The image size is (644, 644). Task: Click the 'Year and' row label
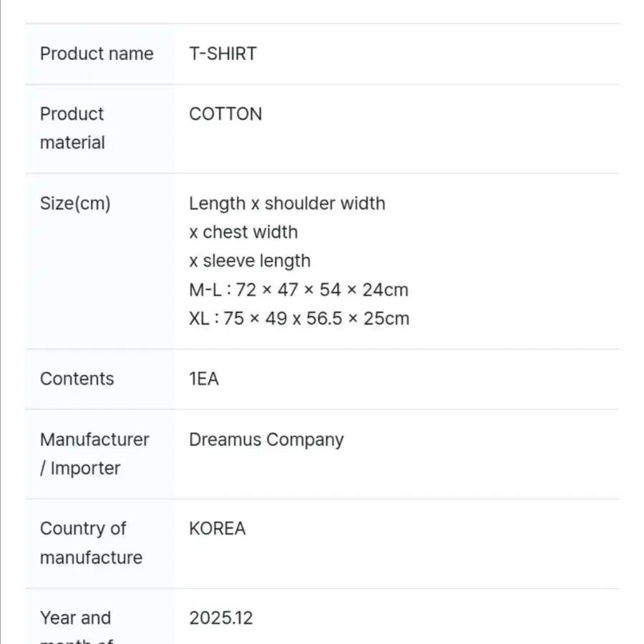pyautogui.click(x=76, y=618)
